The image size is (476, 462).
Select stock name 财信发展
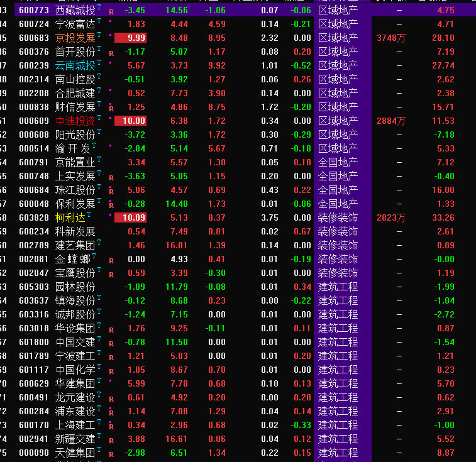pyautogui.click(x=75, y=107)
